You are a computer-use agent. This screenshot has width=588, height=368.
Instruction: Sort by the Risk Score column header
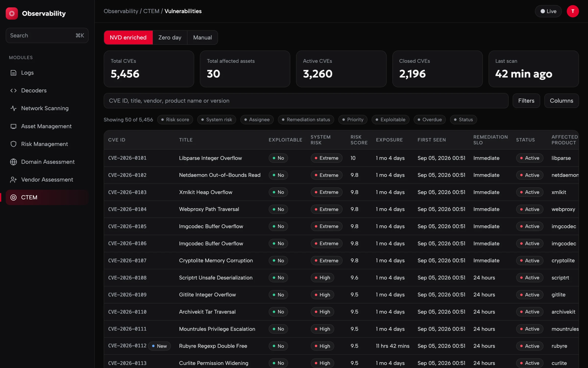click(x=359, y=140)
